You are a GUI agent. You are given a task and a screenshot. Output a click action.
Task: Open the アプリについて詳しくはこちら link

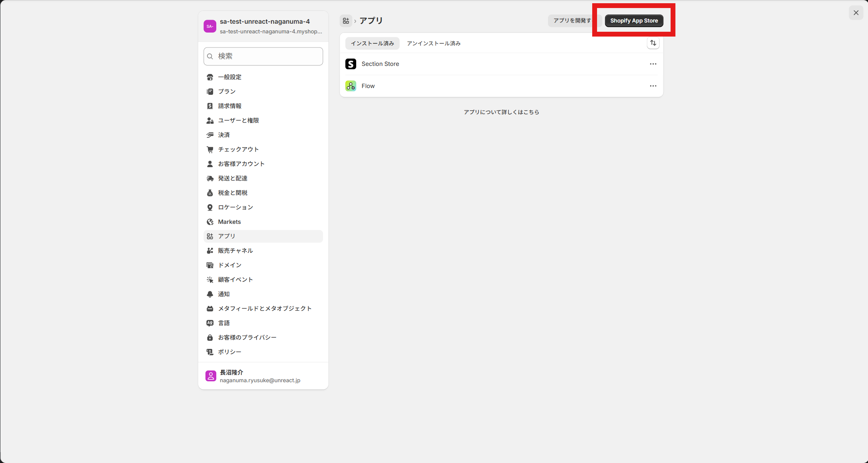point(501,112)
